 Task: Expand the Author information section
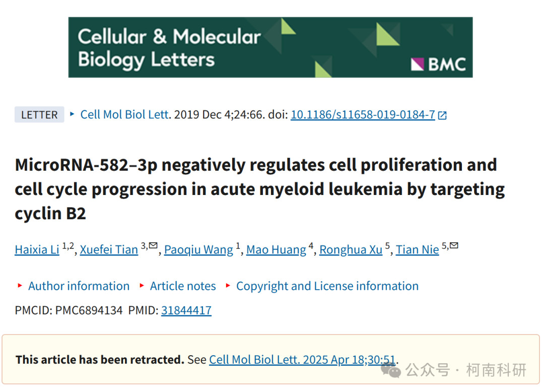(x=79, y=286)
